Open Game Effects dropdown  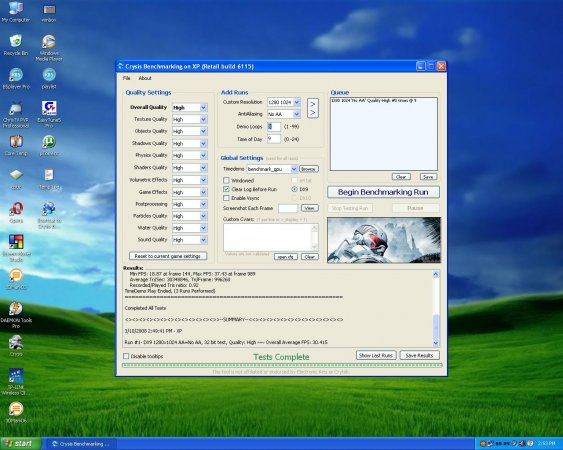click(204, 192)
